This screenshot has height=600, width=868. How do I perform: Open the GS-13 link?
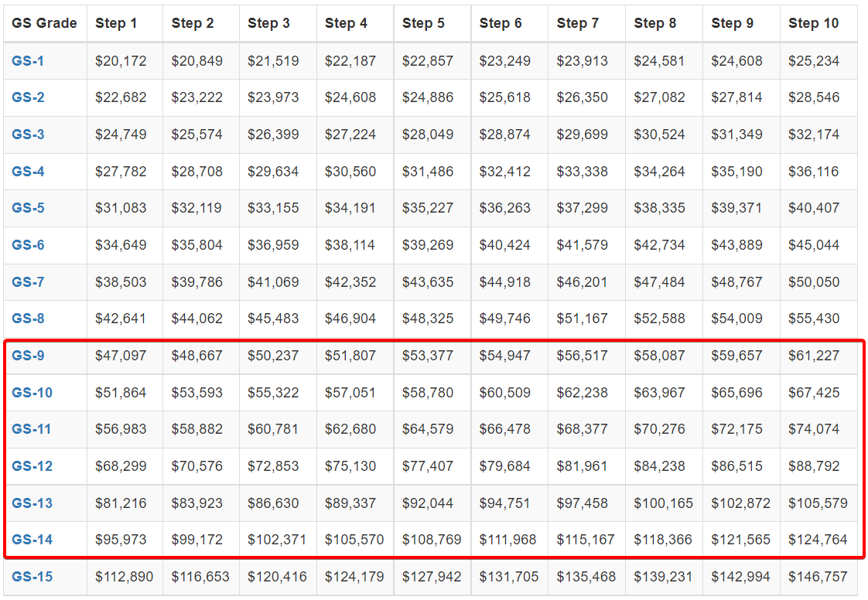point(32,503)
